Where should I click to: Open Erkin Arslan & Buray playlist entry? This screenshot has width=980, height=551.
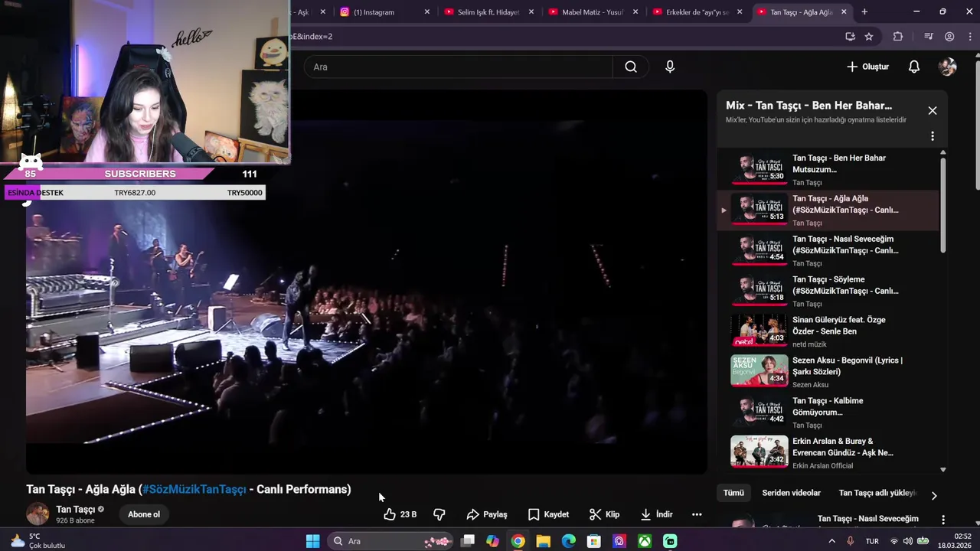tap(828, 453)
